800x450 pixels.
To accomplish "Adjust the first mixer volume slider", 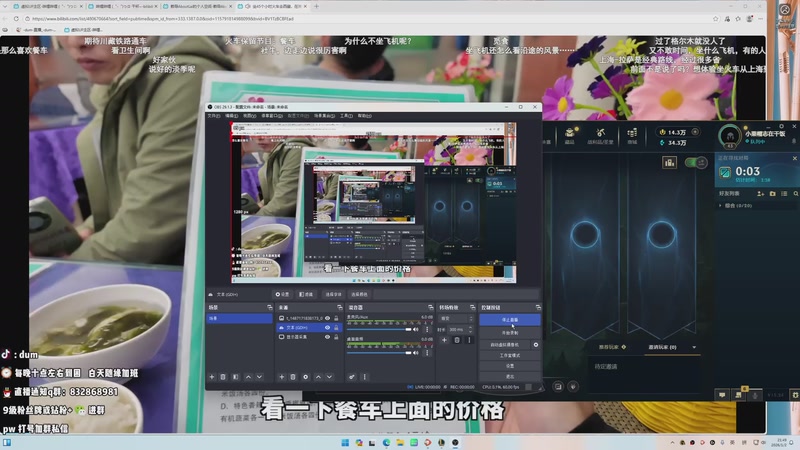I will 379,330.
